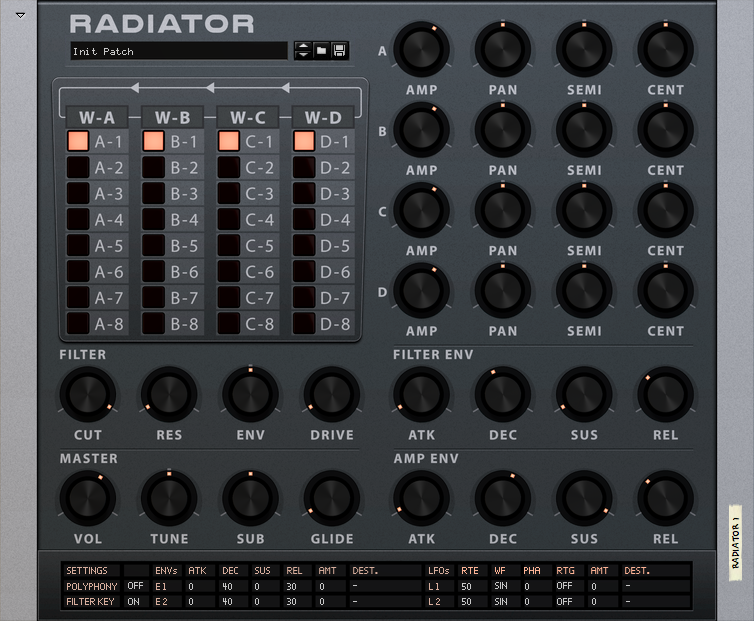
Task: Toggle the lit A-1 wave button
Action: pos(78,141)
